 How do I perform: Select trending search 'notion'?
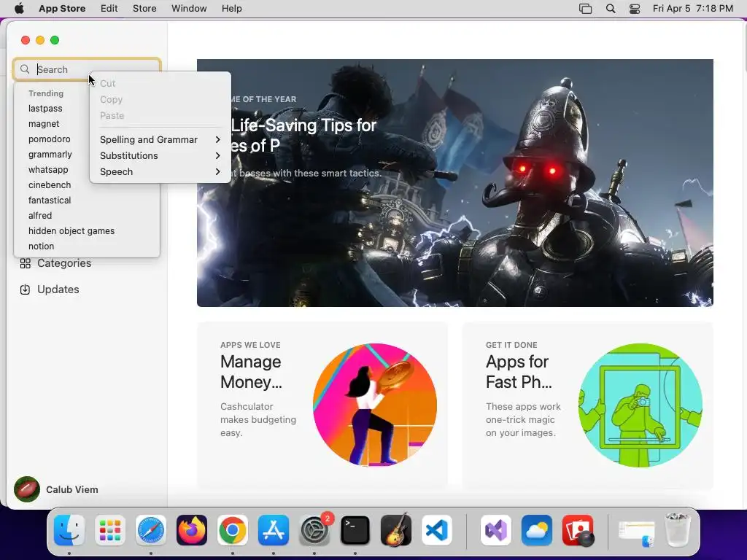(x=41, y=246)
